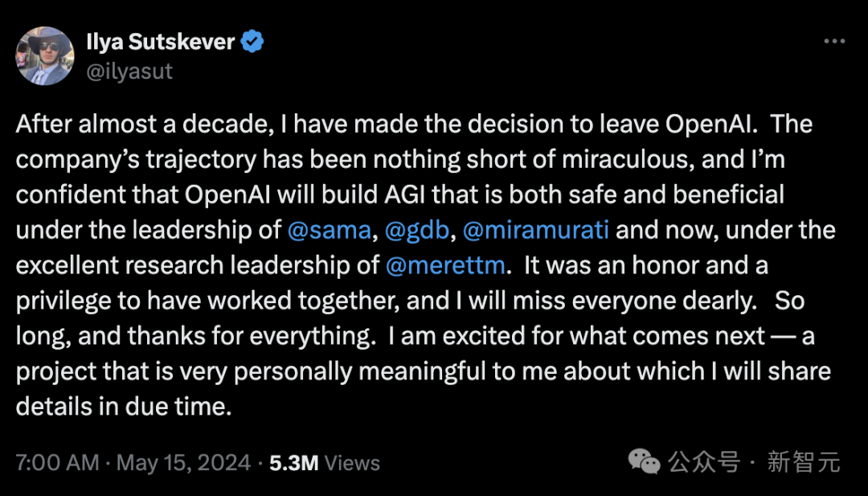
Task: Open the @ilyasut handle link
Action: coord(131,72)
